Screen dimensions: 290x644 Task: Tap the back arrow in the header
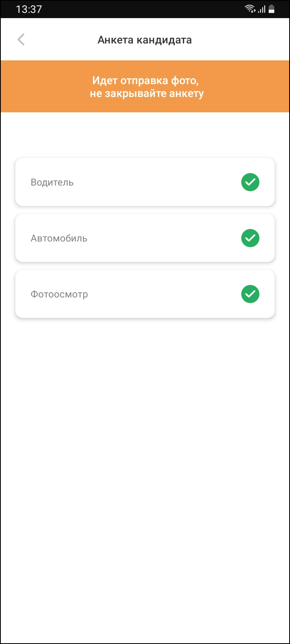tap(21, 39)
